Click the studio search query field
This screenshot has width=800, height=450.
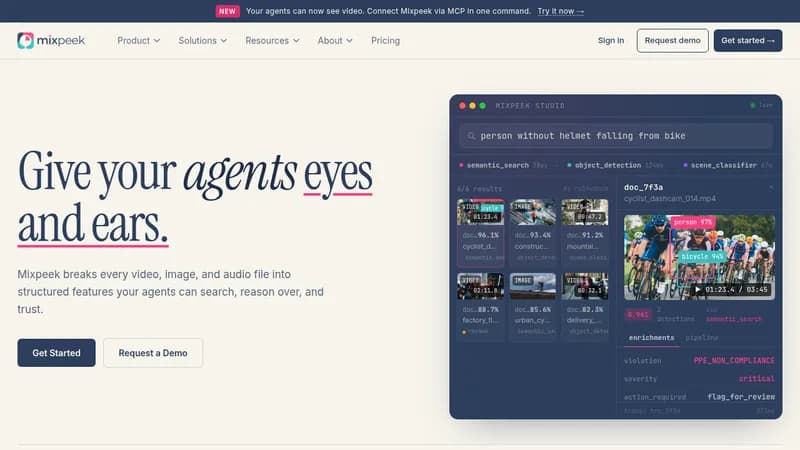coord(616,136)
